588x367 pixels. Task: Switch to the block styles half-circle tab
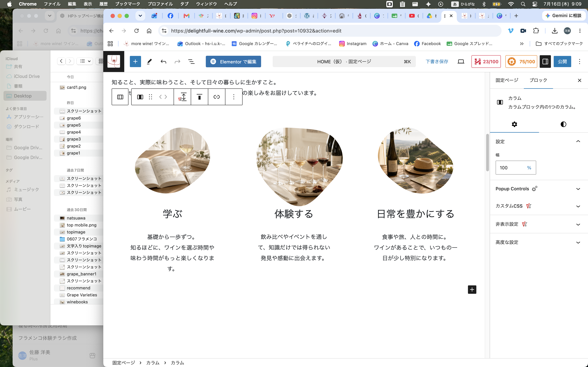[x=563, y=124]
